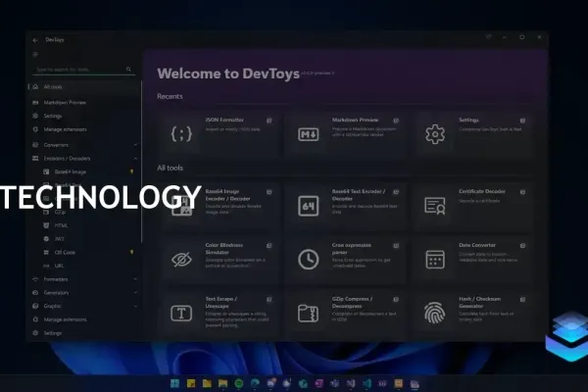
Task: Select GZip under Encoders / Decoders
Action: pyautogui.click(x=84, y=213)
